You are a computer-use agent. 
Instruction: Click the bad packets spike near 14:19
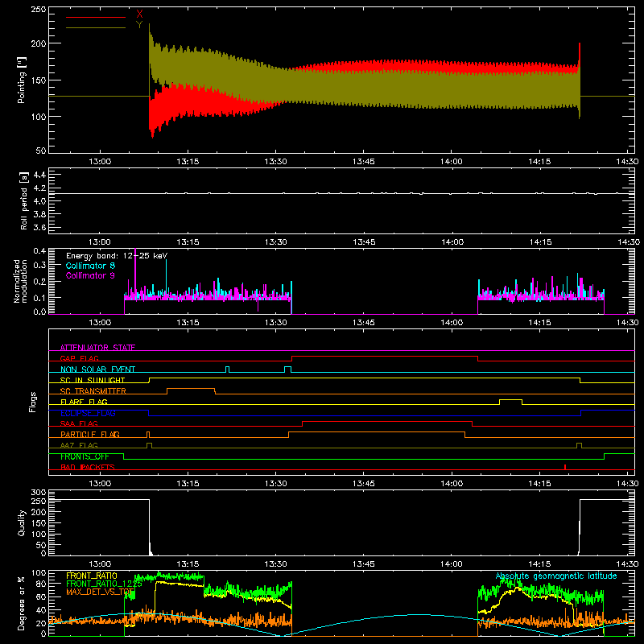[x=565, y=467]
